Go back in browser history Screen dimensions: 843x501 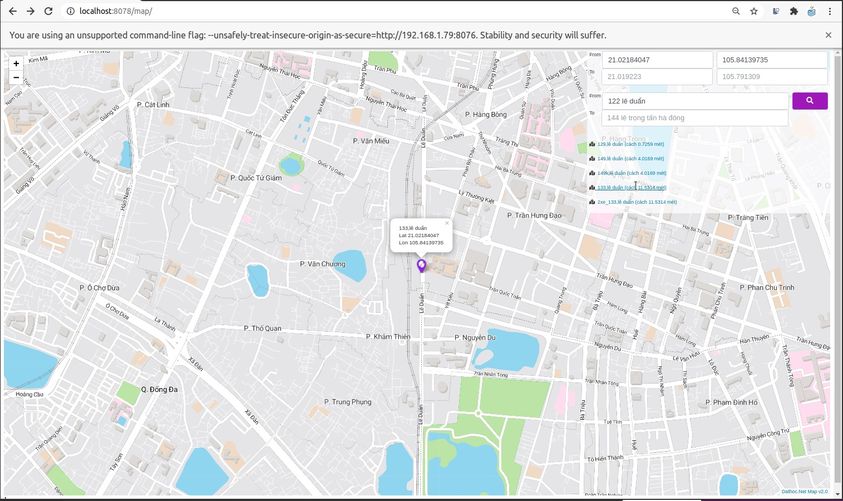tap(12, 11)
